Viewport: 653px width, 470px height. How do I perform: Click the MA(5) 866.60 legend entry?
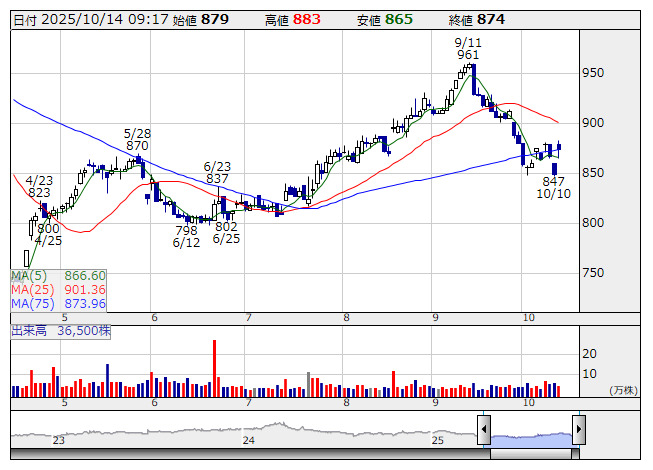click(x=58, y=276)
